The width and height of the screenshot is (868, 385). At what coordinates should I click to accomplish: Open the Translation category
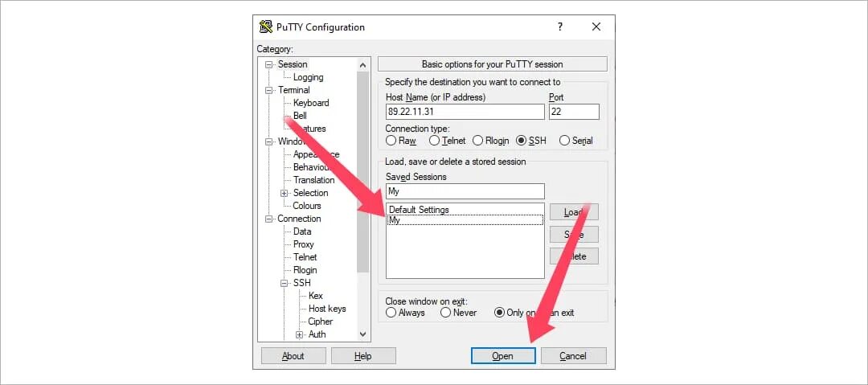[x=314, y=180]
